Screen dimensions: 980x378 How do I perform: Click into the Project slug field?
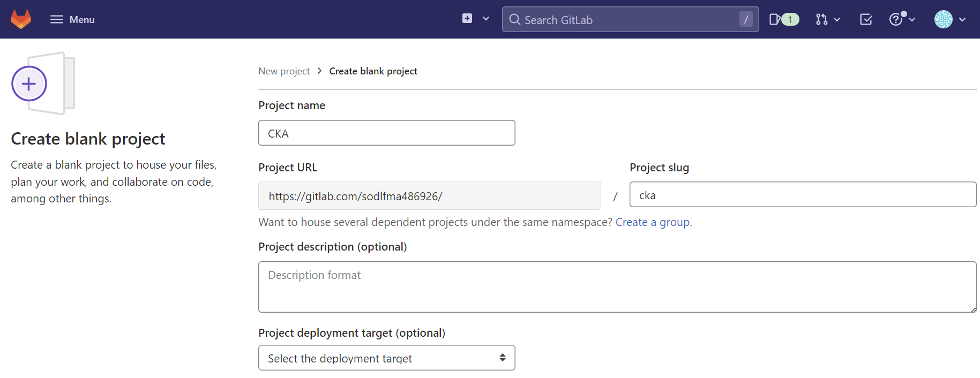802,195
